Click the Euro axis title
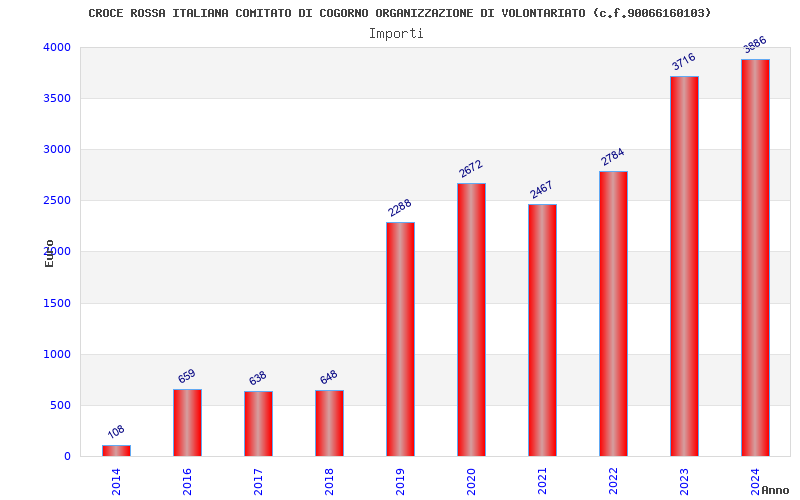This screenshot has width=800, height=500. pos(49,254)
